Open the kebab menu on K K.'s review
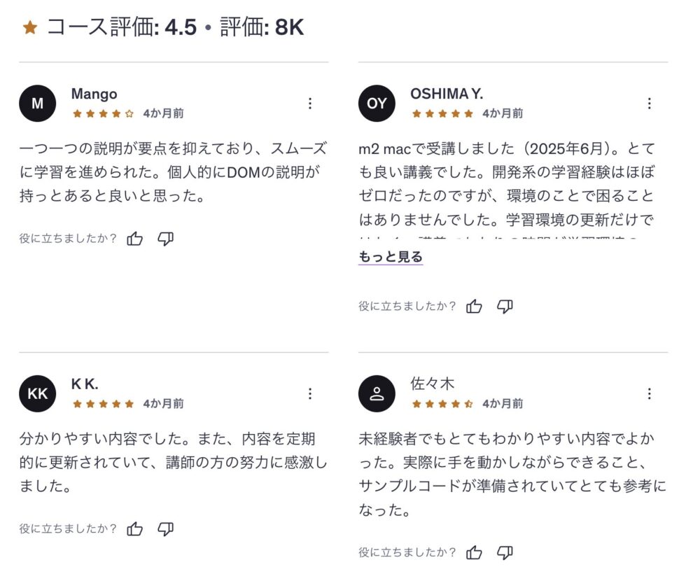This screenshot has height=588, width=700. (310, 393)
